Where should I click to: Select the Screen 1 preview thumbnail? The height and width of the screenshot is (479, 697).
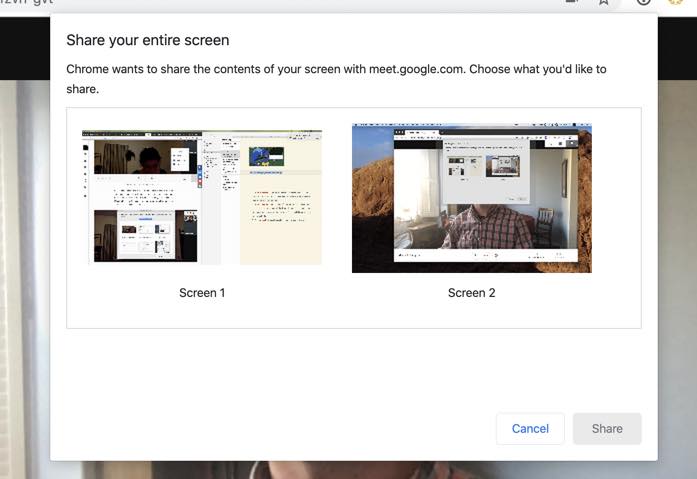pyautogui.click(x=202, y=197)
